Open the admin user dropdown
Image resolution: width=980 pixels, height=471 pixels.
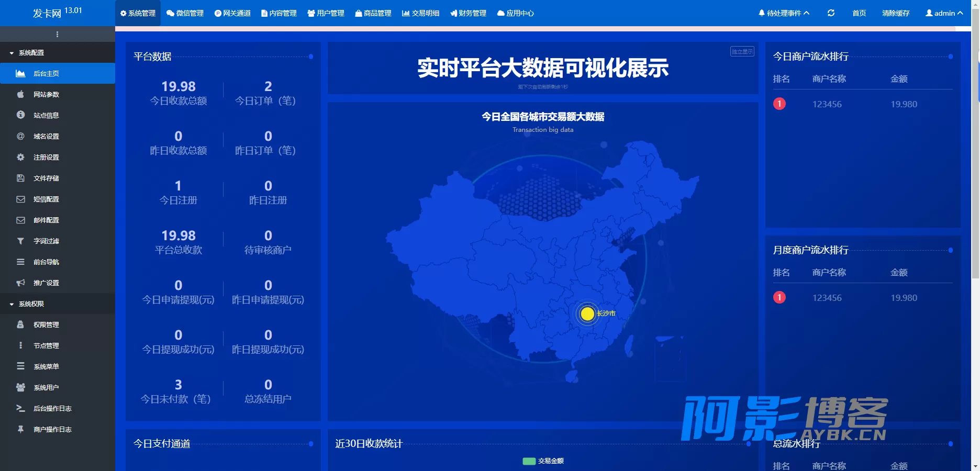tap(944, 13)
